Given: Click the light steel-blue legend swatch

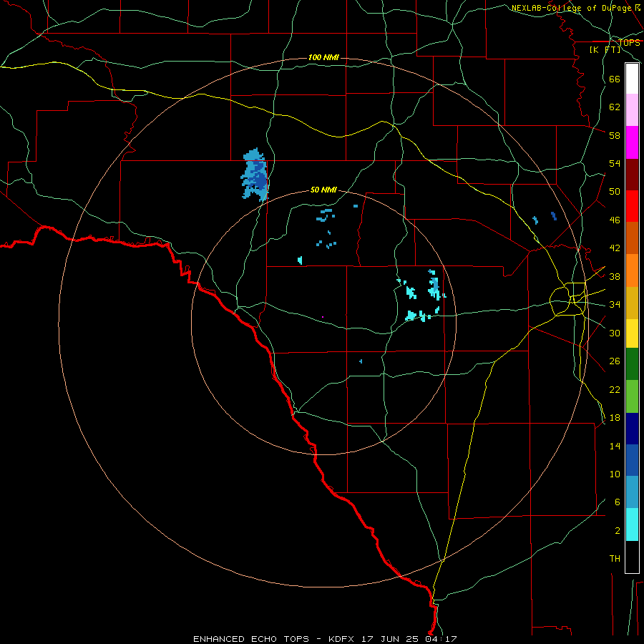Looking at the screenshot, I should pos(632,492).
